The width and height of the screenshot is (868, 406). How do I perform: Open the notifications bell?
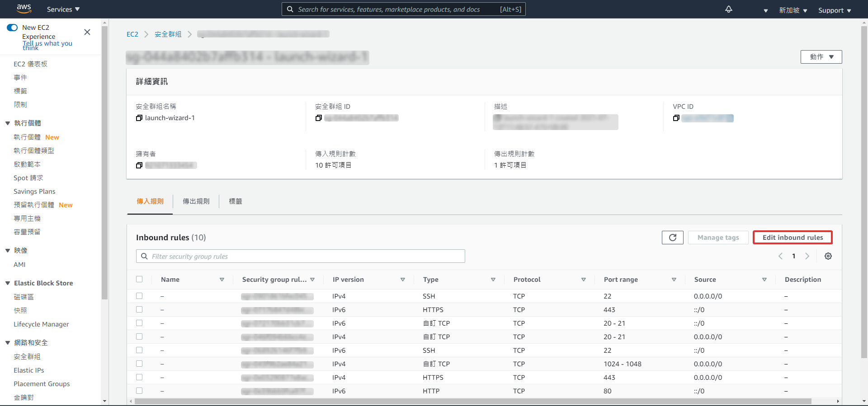point(729,9)
